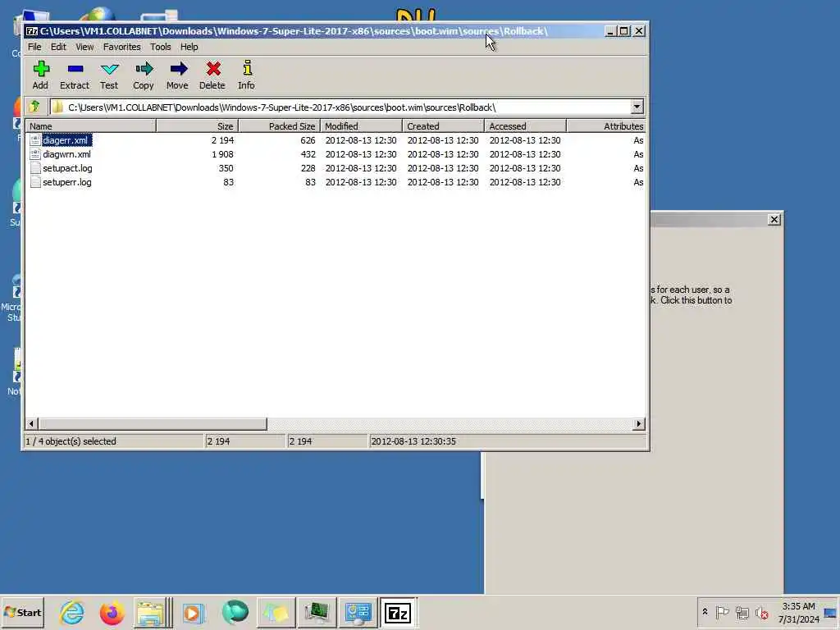The height and width of the screenshot is (630, 840).
Task: Open the Help menu
Action: click(x=189, y=47)
